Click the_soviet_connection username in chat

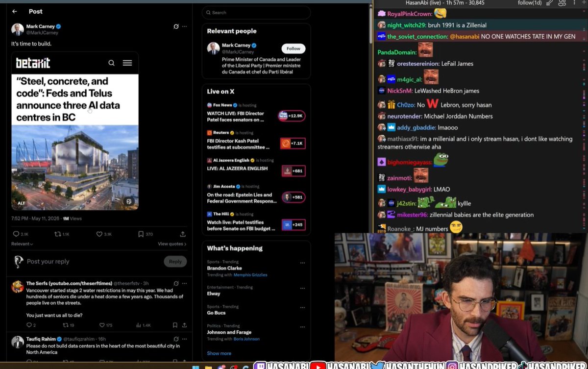417,36
